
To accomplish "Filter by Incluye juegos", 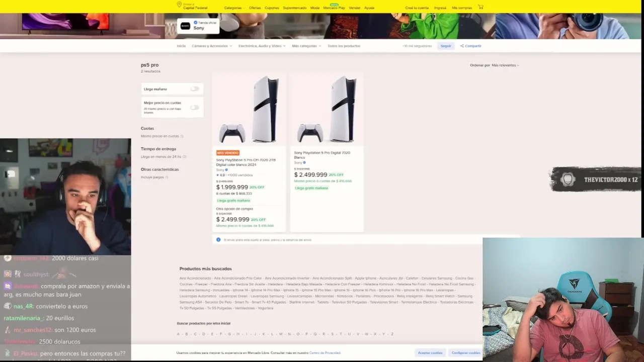I will (153, 177).
